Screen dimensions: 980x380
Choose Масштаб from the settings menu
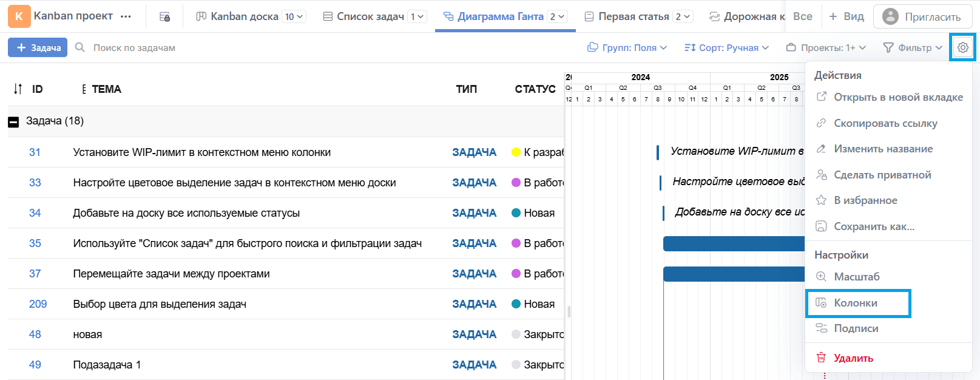(x=856, y=277)
